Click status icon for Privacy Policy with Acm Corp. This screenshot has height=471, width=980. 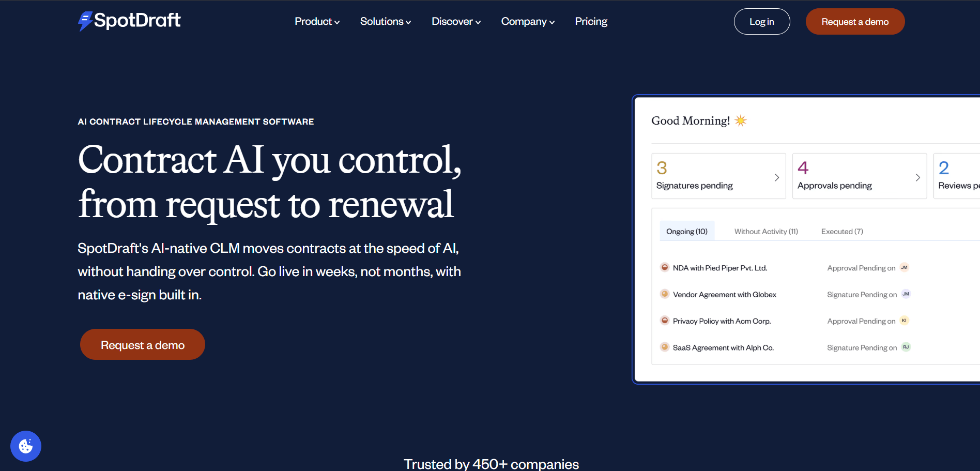pos(665,321)
